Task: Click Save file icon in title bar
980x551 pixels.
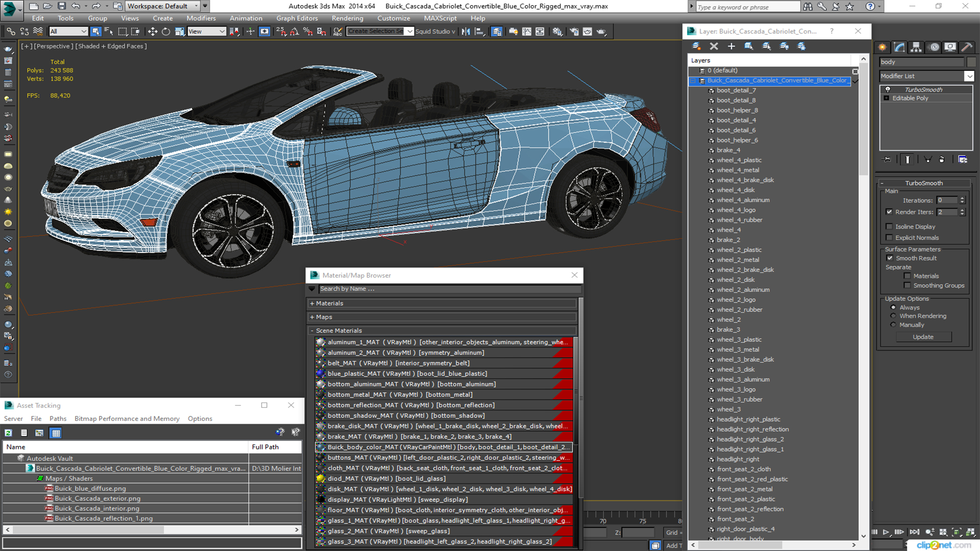Action: 62,6
